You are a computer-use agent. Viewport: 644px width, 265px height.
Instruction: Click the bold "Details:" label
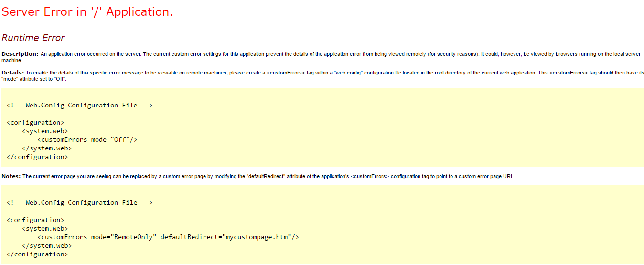[13, 73]
